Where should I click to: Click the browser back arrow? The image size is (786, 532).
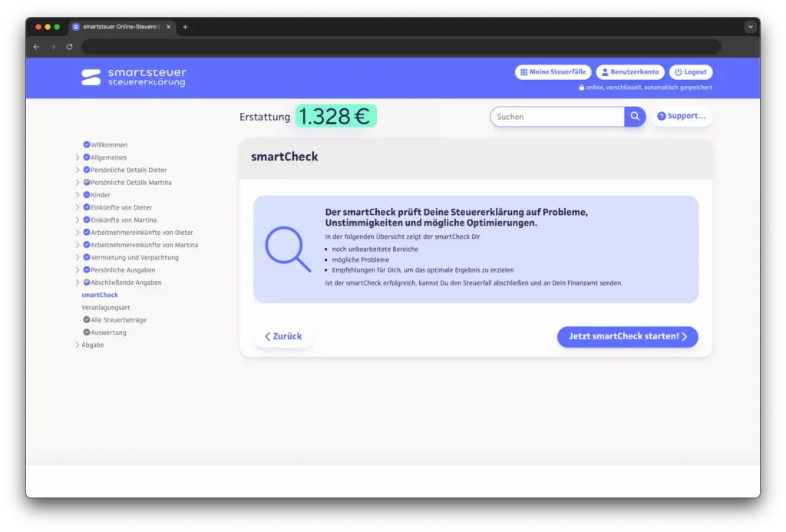coord(36,47)
